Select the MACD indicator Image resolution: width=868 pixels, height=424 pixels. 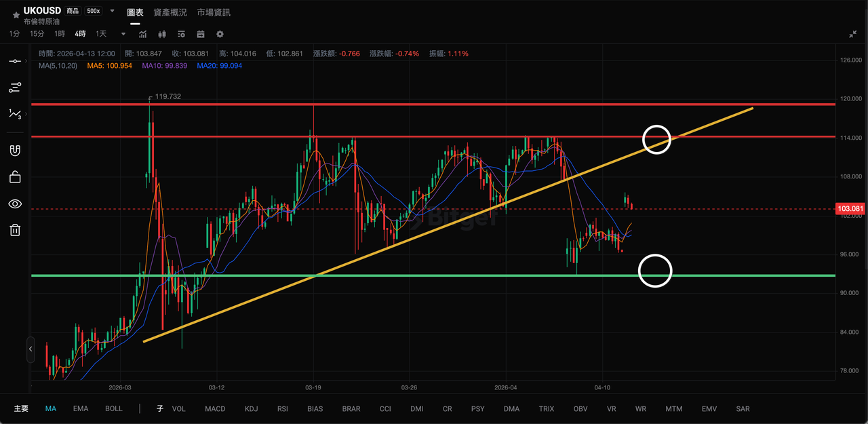[214, 408]
